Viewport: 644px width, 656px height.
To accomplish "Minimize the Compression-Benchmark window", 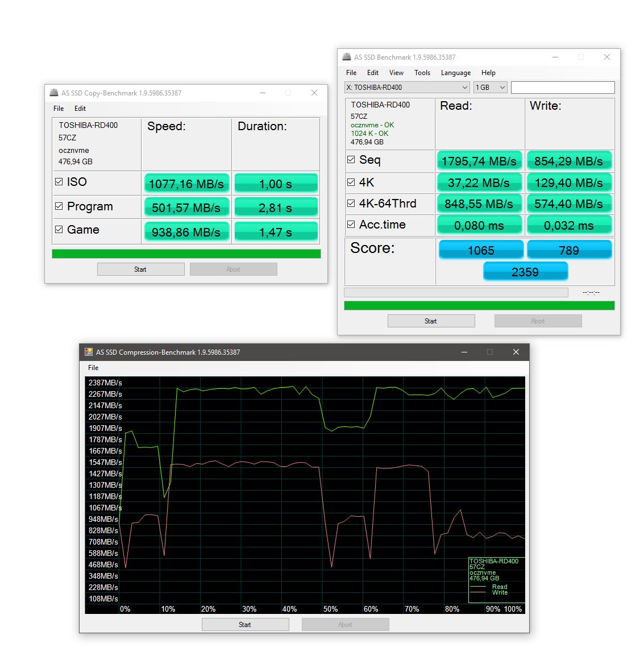I will [464, 352].
